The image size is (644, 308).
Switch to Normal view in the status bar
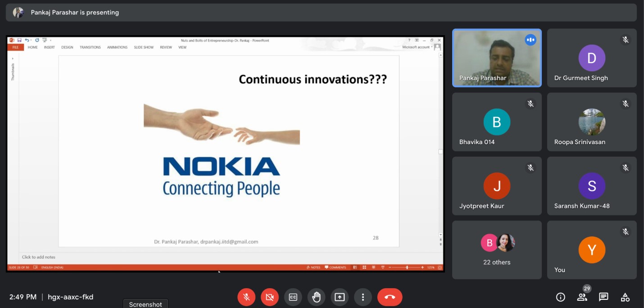coord(355,267)
